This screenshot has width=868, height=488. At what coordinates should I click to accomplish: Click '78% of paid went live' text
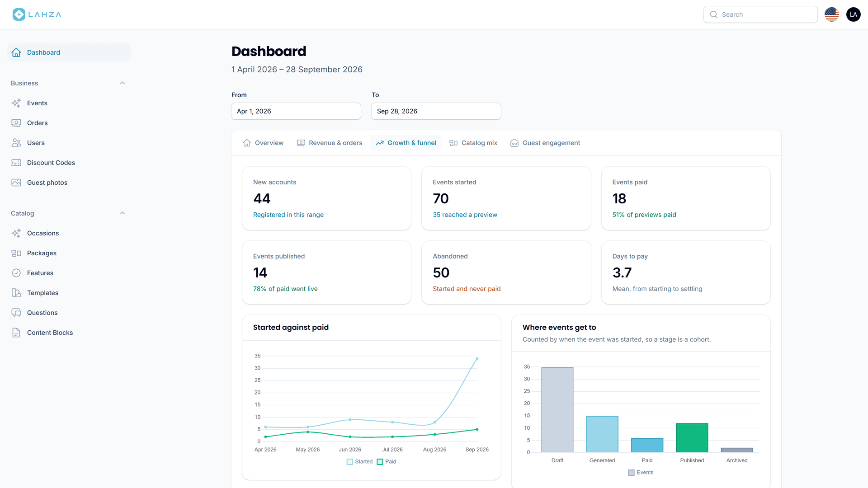pyautogui.click(x=285, y=289)
